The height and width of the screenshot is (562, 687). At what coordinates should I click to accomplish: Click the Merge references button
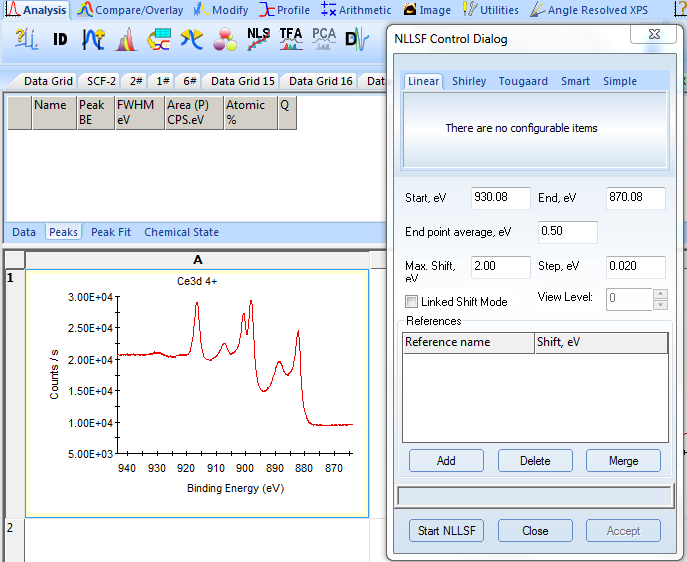pyautogui.click(x=623, y=461)
